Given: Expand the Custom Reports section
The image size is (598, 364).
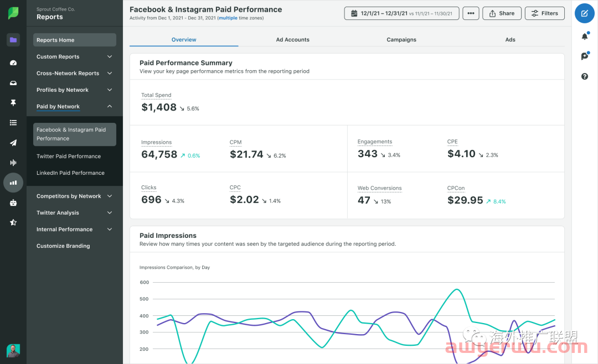Looking at the screenshot, I should [75, 57].
